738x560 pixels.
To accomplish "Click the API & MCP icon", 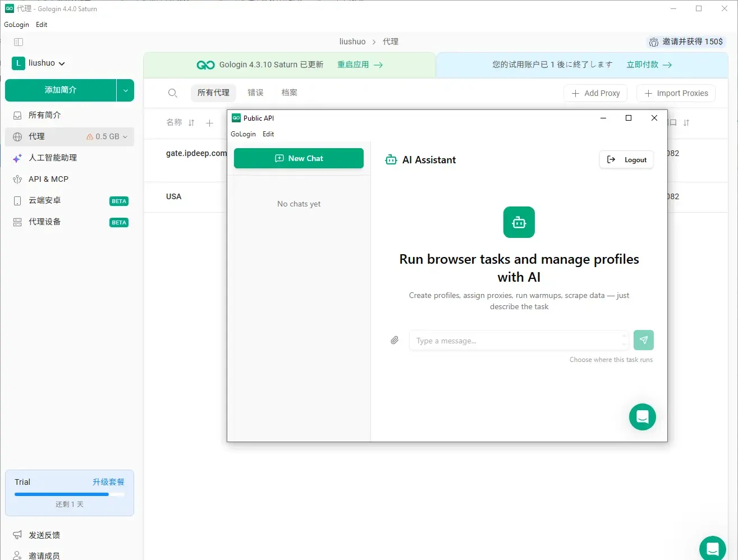I will (x=17, y=180).
